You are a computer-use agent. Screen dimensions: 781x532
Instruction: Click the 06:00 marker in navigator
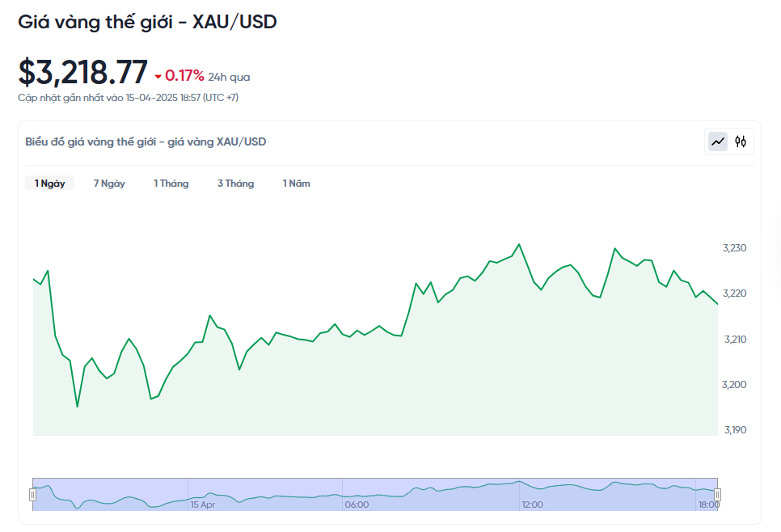357,505
